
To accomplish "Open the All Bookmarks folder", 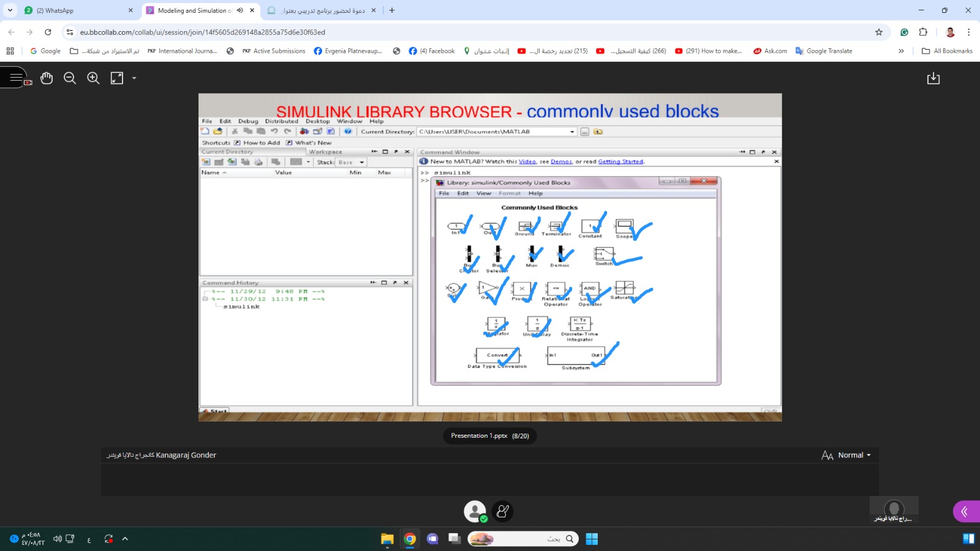I will click(947, 51).
